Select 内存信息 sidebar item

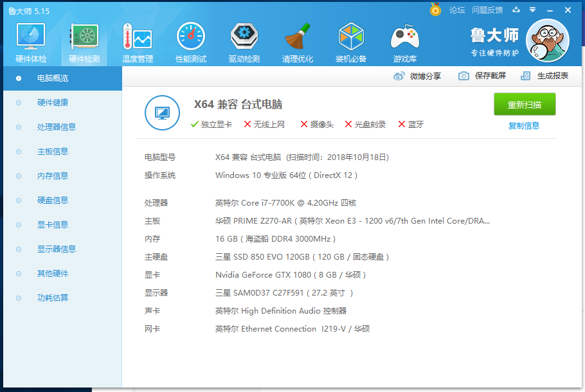coord(63,176)
